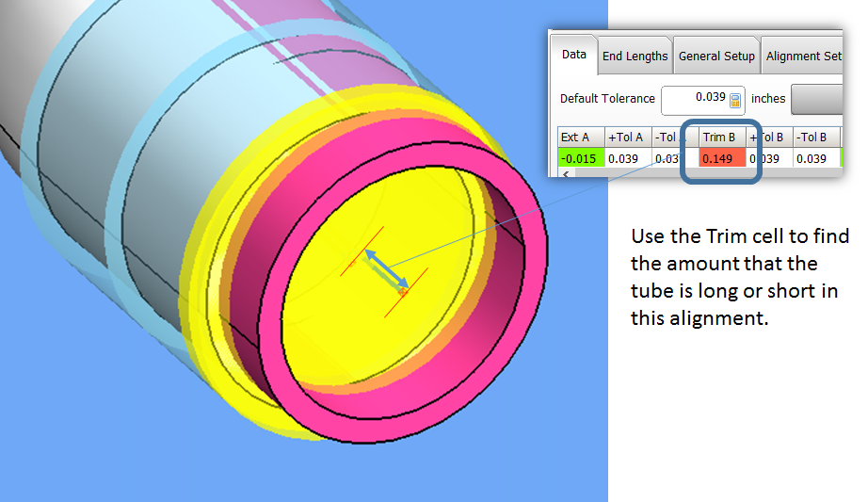
Task: Go to the Alignment Setup tab
Action: click(x=802, y=57)
